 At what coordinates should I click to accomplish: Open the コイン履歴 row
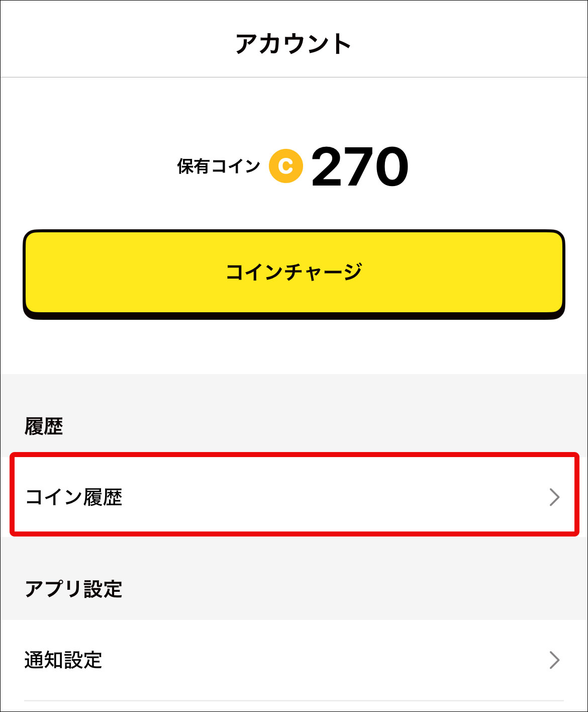coord(294,497)
